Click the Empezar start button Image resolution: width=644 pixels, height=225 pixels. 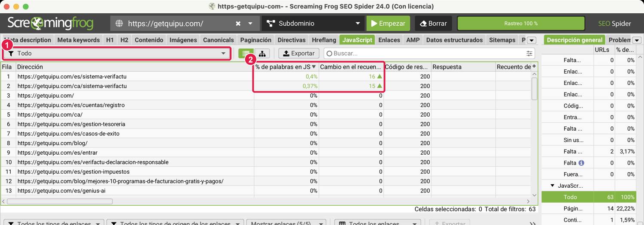point(388,24)
